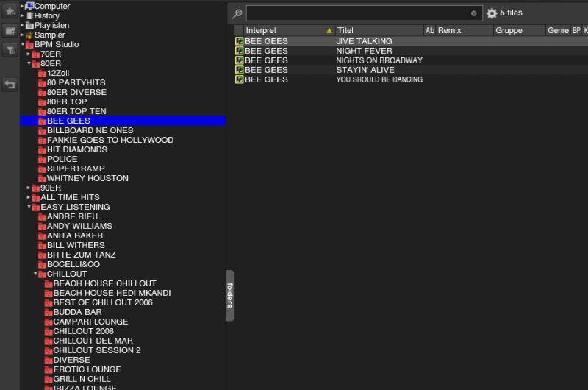Expand the Computer tree node
The height and width of the screenshot is (390, 588).
[x=22, y=6]
